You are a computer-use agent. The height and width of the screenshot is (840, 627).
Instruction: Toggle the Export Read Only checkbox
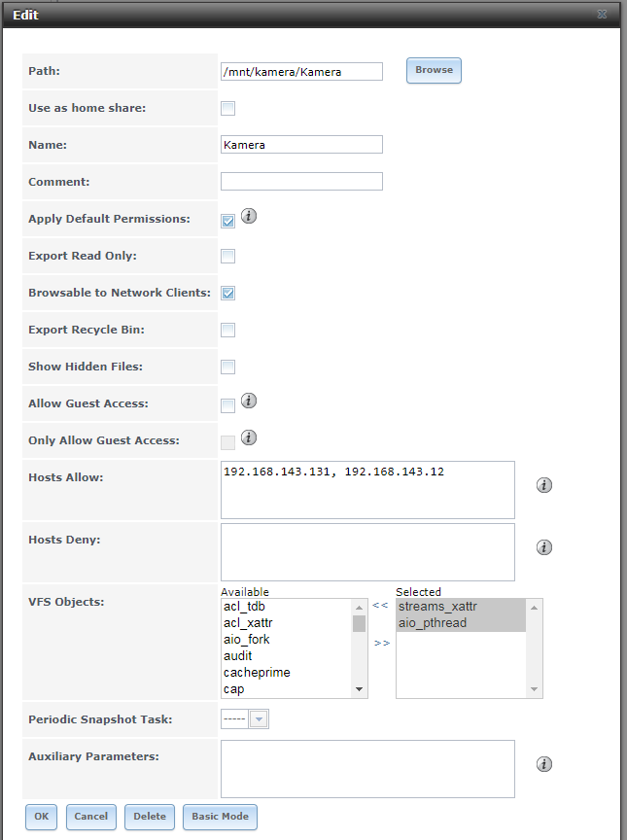click(x=227, y=257)
